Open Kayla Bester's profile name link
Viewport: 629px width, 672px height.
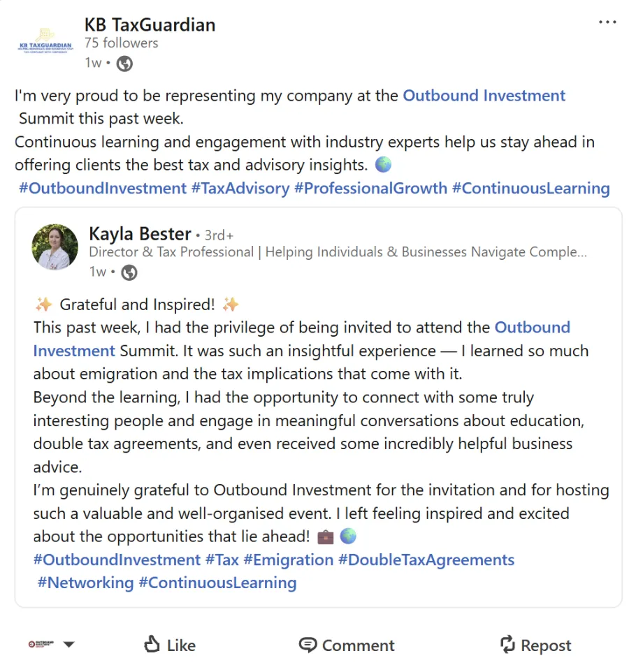pyautogui.click(x=140, y=234)
